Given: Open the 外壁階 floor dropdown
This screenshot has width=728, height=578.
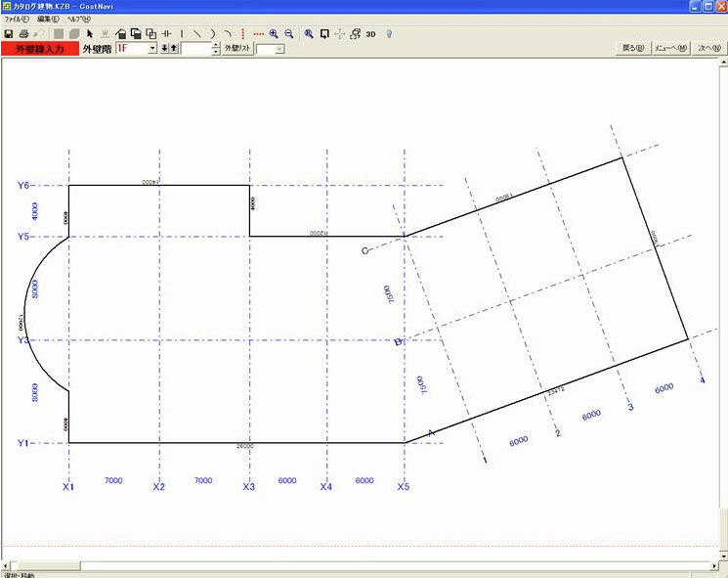Looking at the screenshot, I should 152,48.
